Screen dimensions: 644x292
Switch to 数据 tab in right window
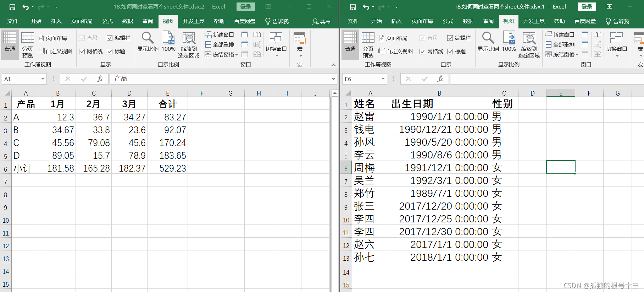468,21
